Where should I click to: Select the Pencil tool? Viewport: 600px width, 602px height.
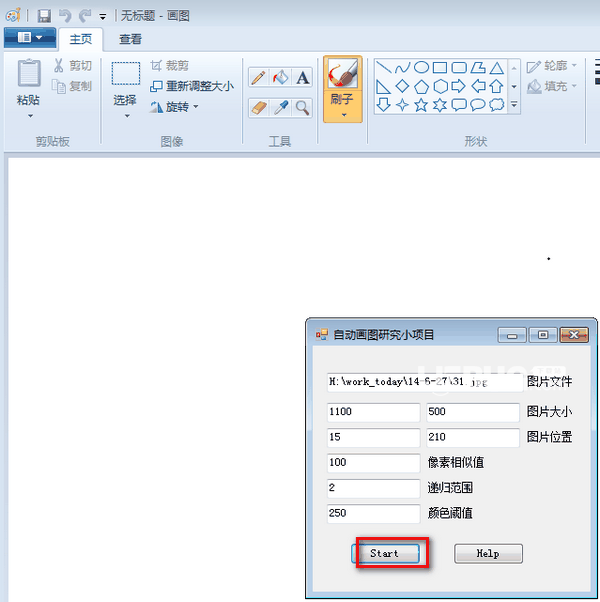click(259, 77)
